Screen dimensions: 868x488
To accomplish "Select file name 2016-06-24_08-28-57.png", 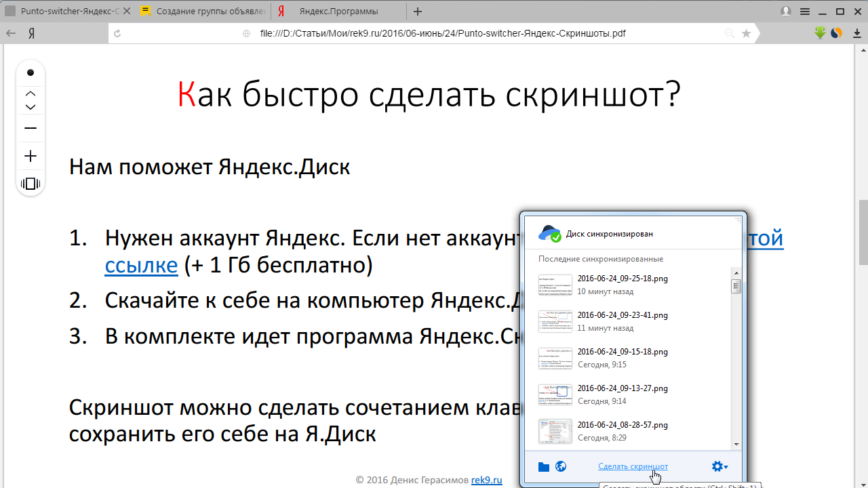I will click(623, 425).
